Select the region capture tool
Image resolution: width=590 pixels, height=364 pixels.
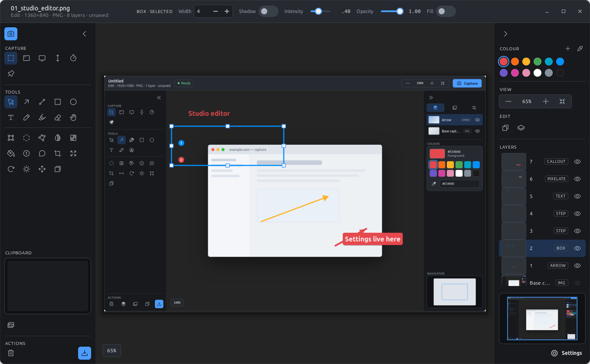coord(11,58)
